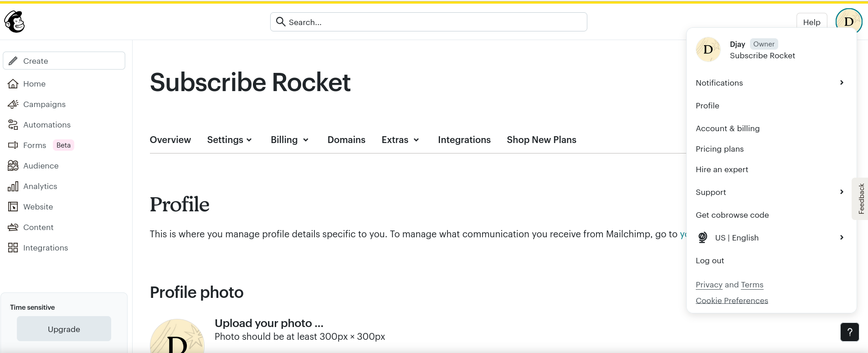Expand the Support submenu arrow

coord(842,192)
